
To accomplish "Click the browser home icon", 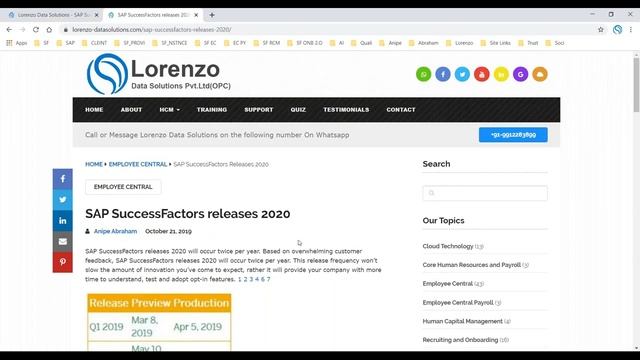I will point(49,29).
